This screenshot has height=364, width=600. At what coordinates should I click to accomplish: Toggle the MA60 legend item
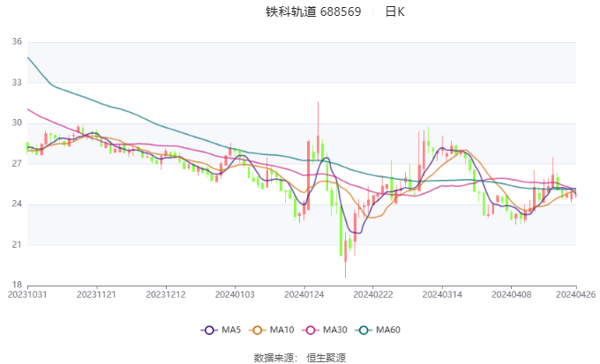(x=378, y=330)
